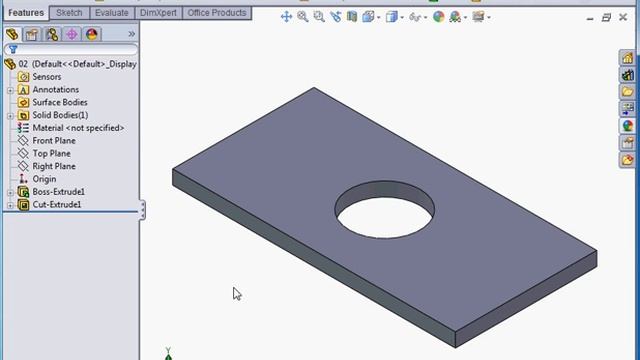Image resolution: width=640 pixels, height=360 pixels.
Task: Select Right Plane in the tree
Action: point(54,166)
